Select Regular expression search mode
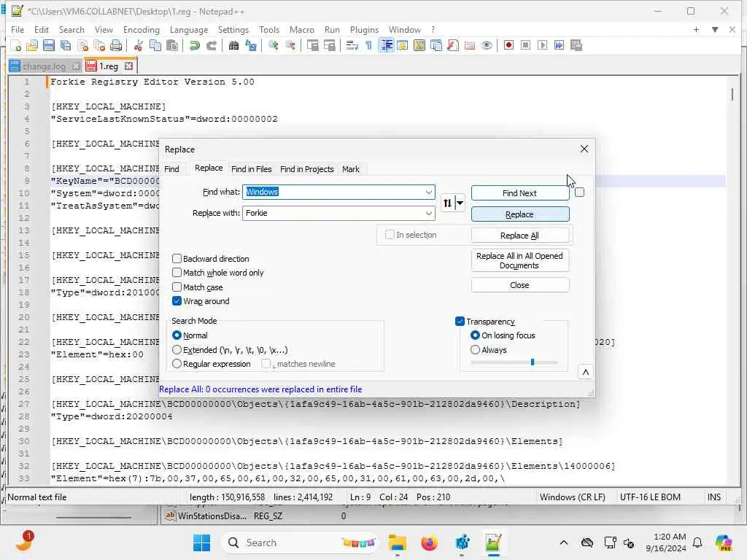The height and width of the screenshot is (560, 747). click(177, 364)
